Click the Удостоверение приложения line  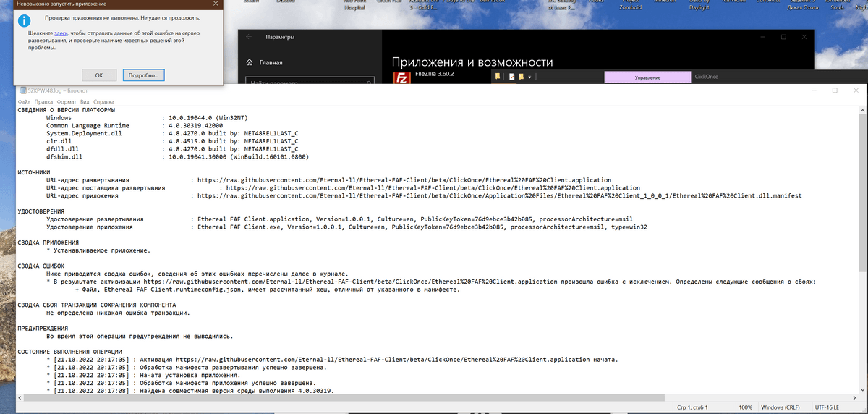pyautogui.click(x=346, y=227)
